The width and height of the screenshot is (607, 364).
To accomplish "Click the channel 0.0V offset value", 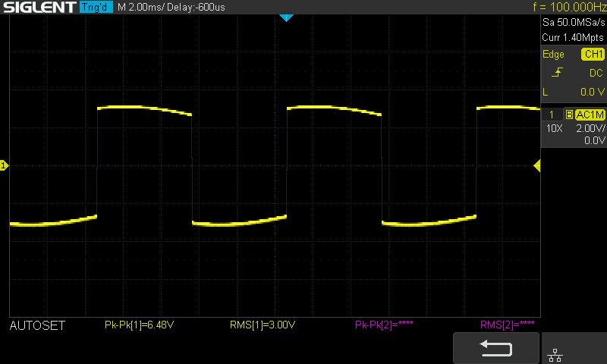I will [594, 140].
